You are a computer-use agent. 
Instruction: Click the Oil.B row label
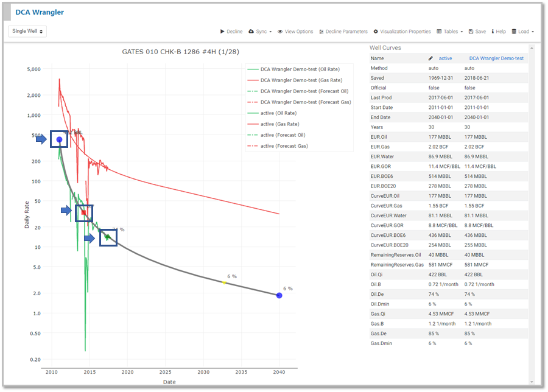pyautogui.click(x=376, y=284)
